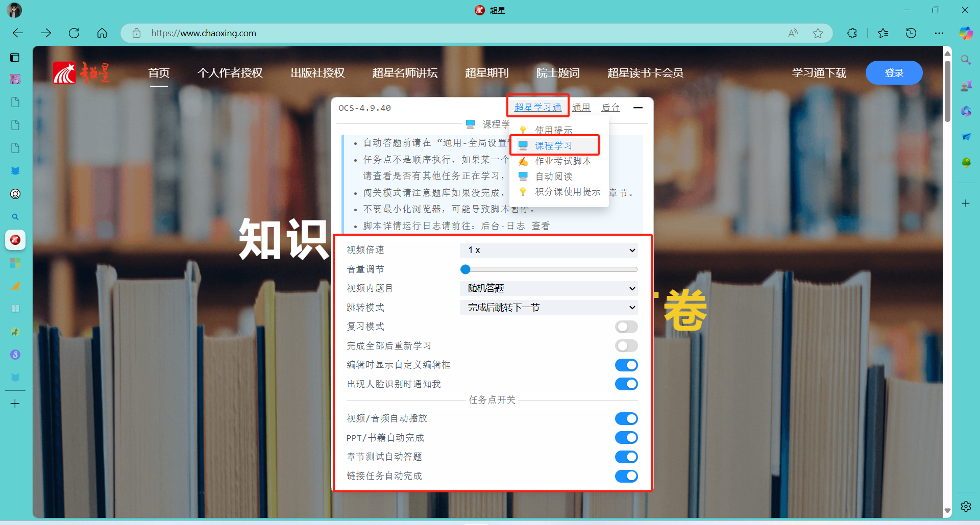Open the 学习通下载 link
This screenshot has width=980, height=525.
[x=819, y=73]
